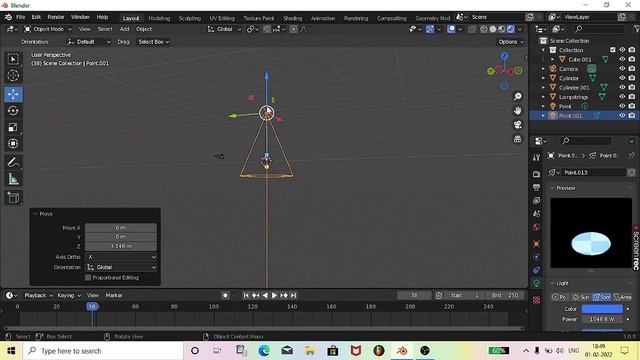This screenshot has height=360, width=640.
Task: Toggle Lampstrings visibility eye
Action: pyautogui.click(x=622, y=97)
